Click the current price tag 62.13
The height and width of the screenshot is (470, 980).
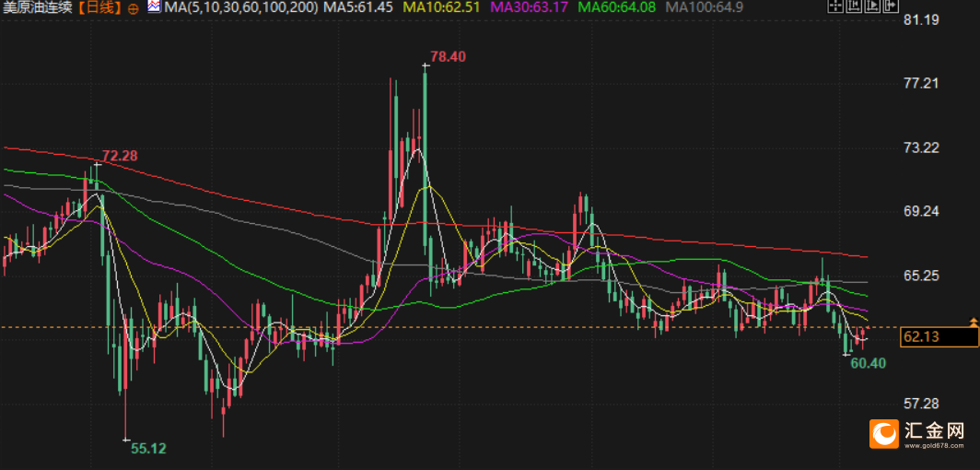pyautogui.click(x=939, y=337)
